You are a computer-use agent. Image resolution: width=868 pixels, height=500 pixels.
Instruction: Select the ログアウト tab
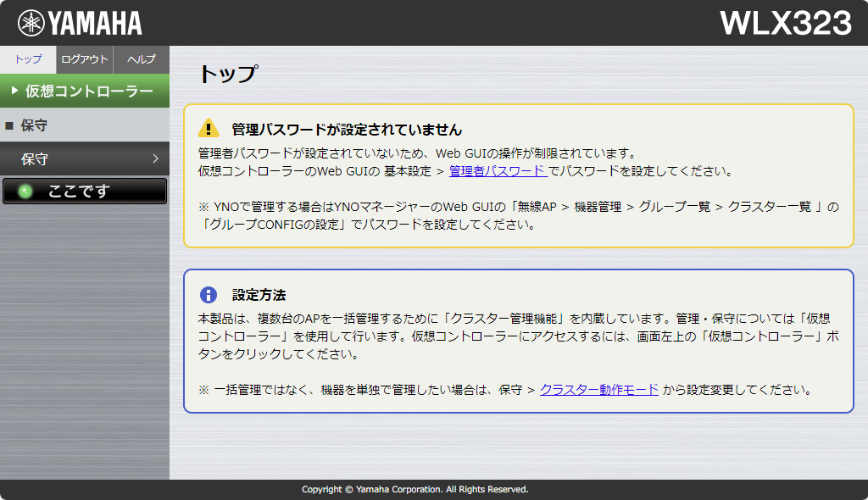85,59
